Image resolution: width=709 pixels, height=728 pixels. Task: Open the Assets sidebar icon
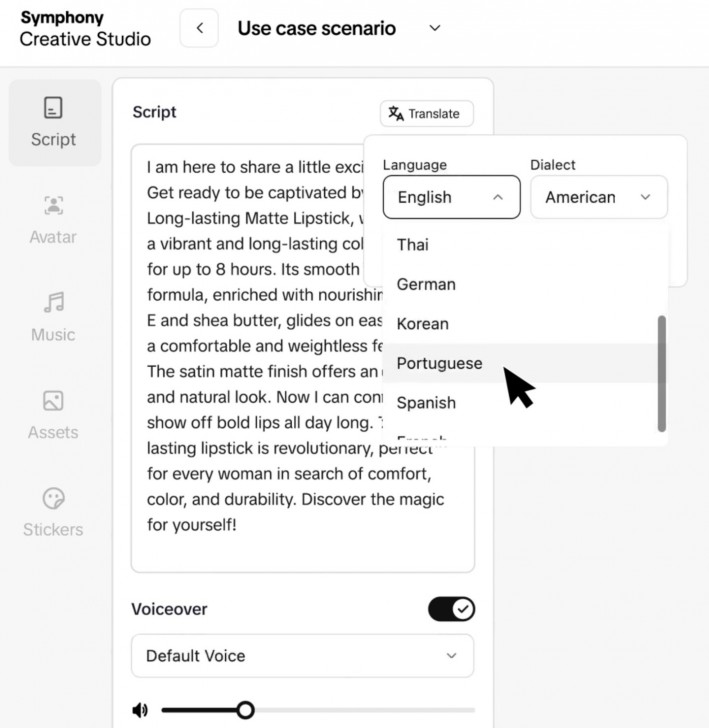pyautogui.click(x=54, y=401)
